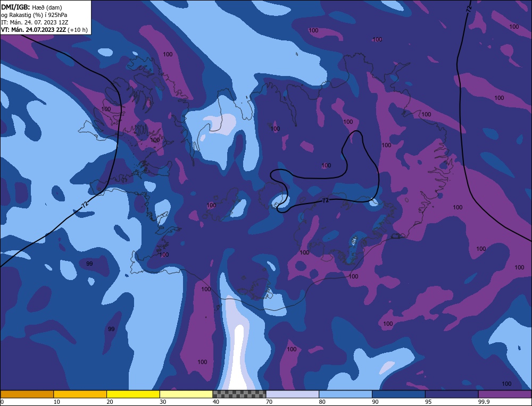Image resolution: width=532 pixels, height=406 pixels.
Task: Select the legend tick label '20'
Action: (110, 402)
